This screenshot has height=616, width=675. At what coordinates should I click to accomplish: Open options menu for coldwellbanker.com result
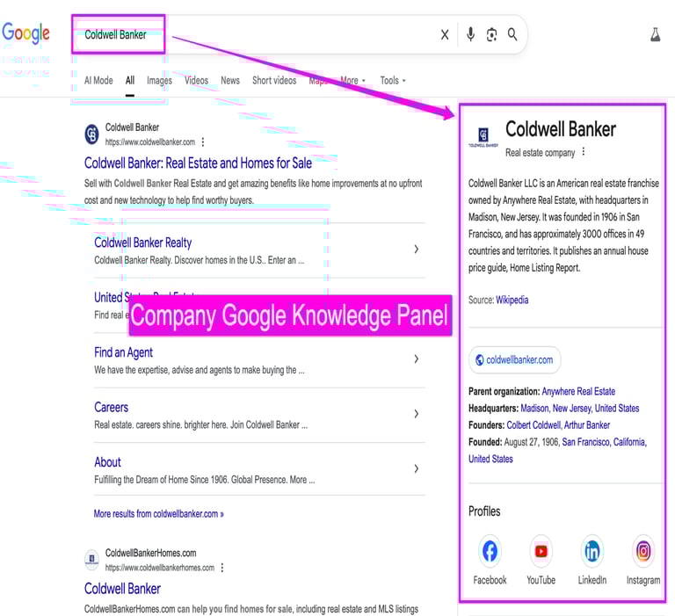[203, 142]
